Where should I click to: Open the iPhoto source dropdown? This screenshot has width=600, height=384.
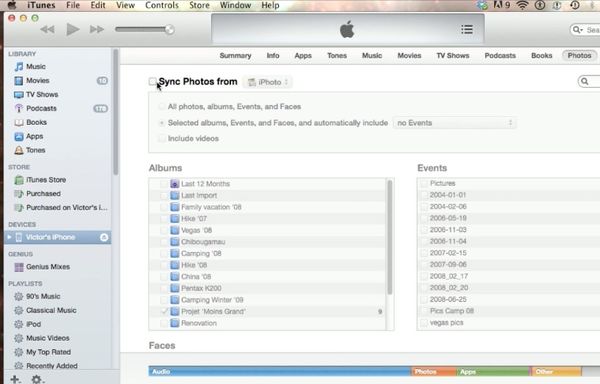click(267, 82)
